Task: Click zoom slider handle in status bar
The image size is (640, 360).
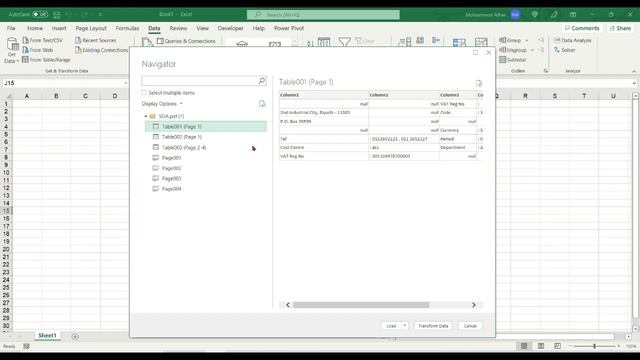Action: [594, 346]
